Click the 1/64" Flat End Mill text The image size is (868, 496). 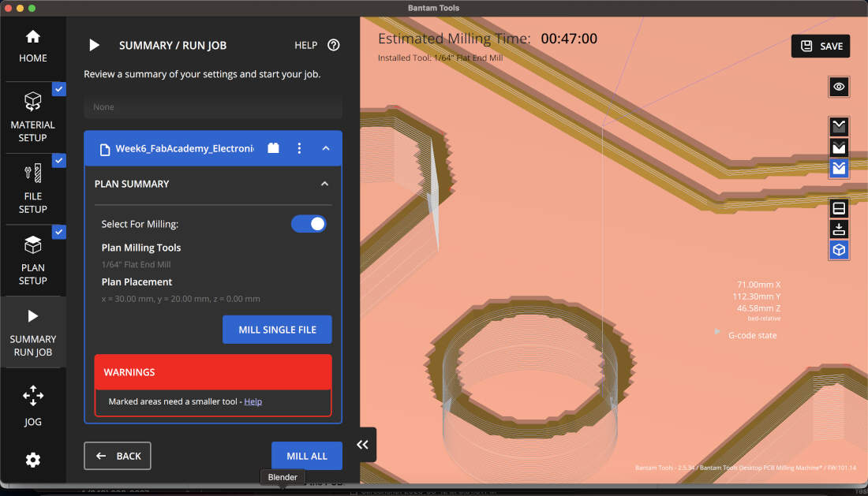[137, 264]
